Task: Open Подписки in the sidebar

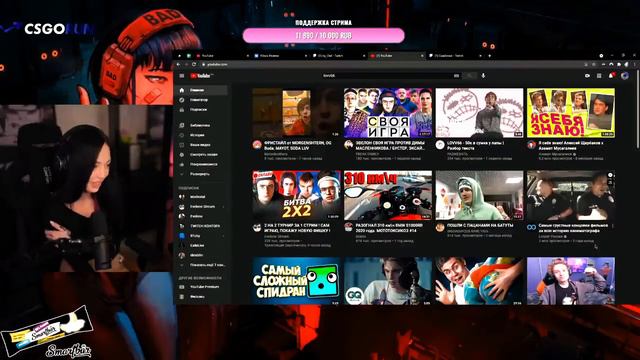Action: pos(202,110)
